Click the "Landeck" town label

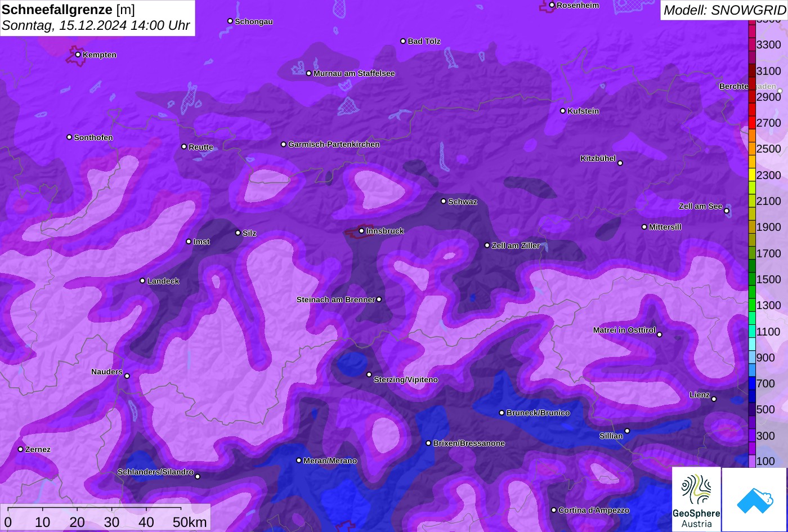tap(163, 281)
